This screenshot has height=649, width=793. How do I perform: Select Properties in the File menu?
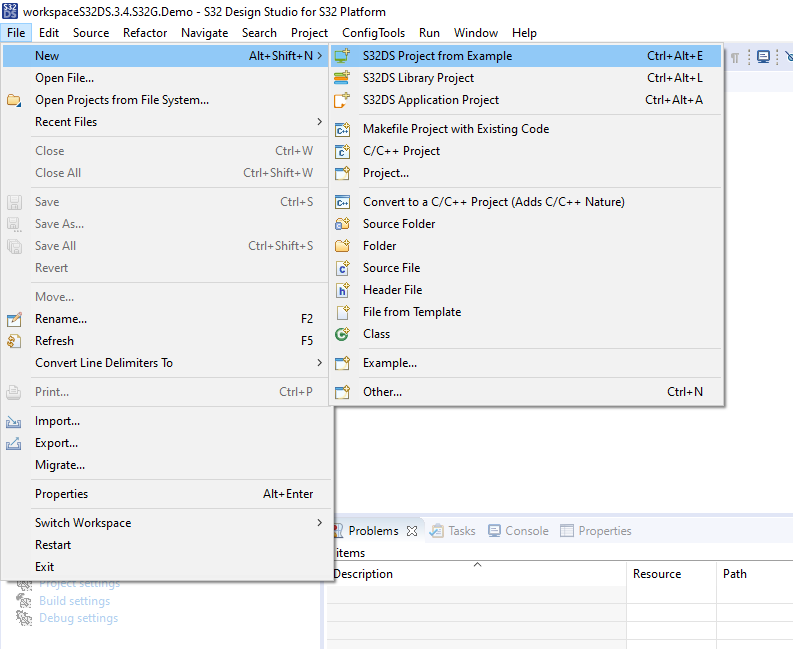pos(166,494)
